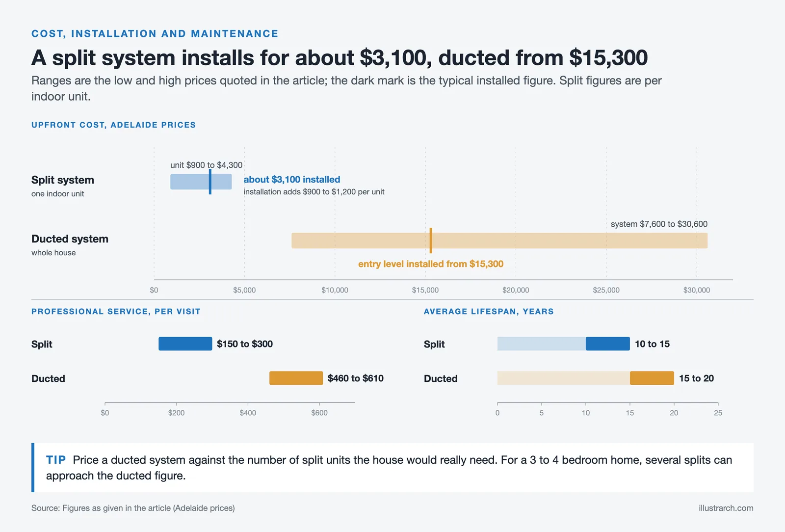785x532 pixels.
Task: Click 'entry level installed from $15,300' annotation
Action: click(x=431, y=264)
